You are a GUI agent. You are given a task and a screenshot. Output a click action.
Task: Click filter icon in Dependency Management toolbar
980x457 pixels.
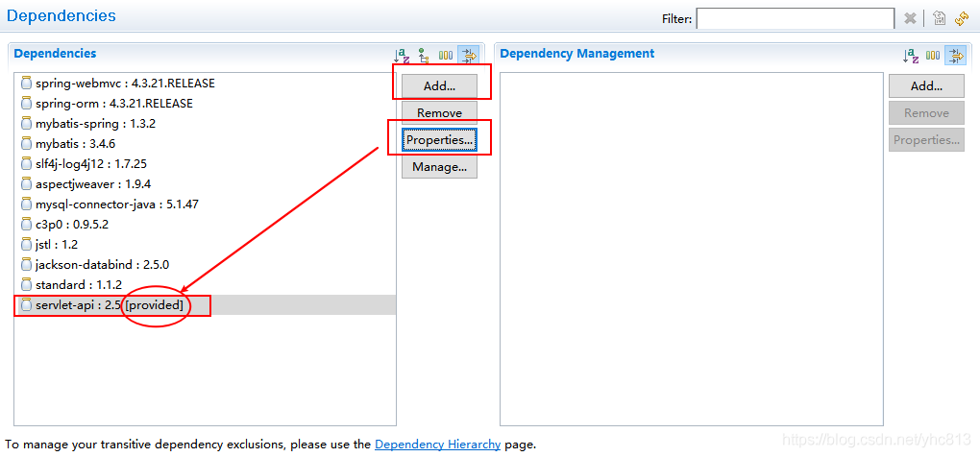pos(955,56)
